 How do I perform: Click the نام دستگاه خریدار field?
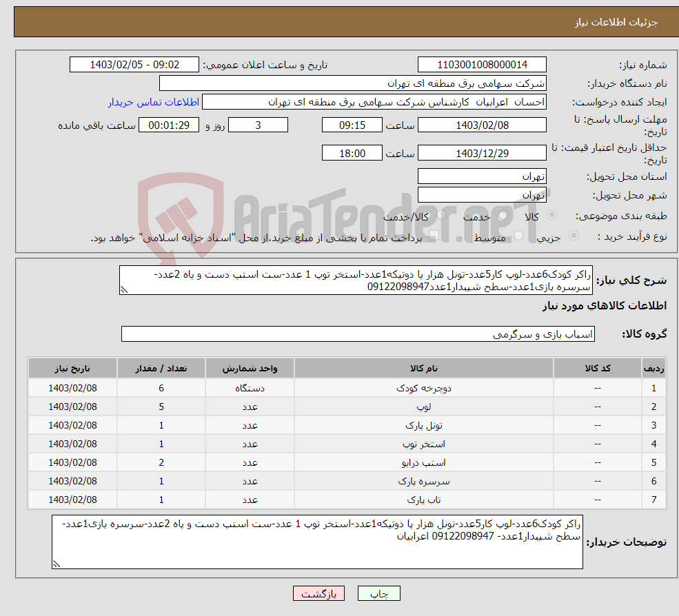[352, 83]
